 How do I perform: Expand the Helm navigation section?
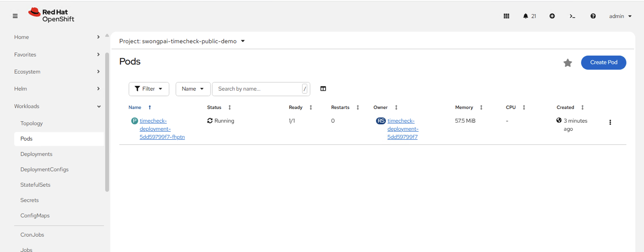(57, 89)
